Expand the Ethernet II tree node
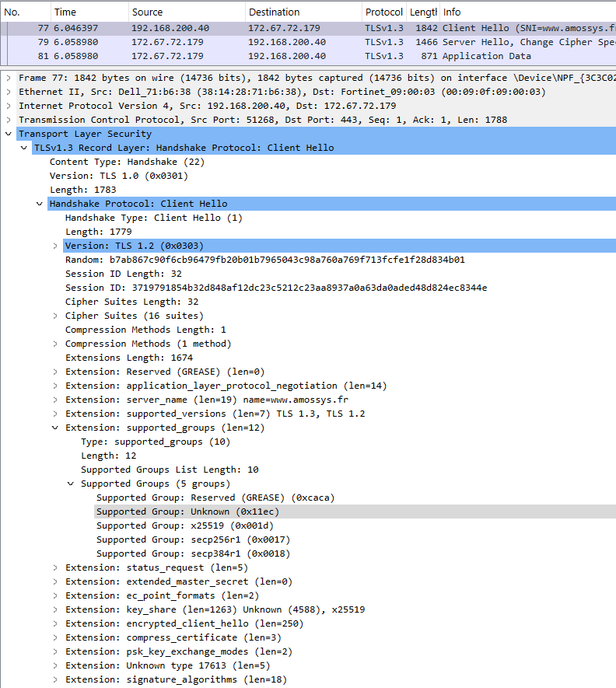The height and width of the screenshot is (688, 616). (x=9, y=92)
